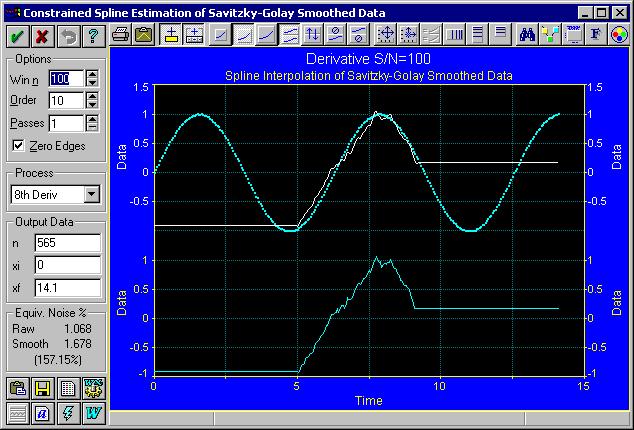Cancel with the red X button
Viewport: 634px width, 430px height.
[42, 36]
